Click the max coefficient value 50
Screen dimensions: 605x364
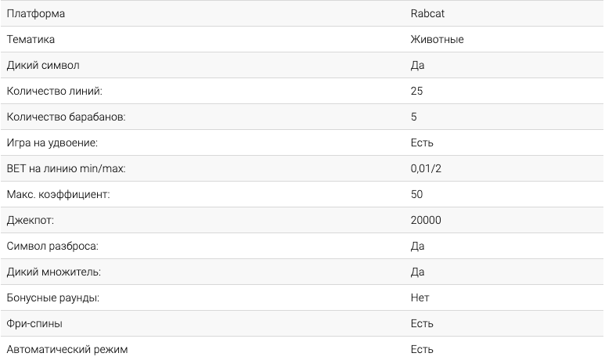point(416,194)
